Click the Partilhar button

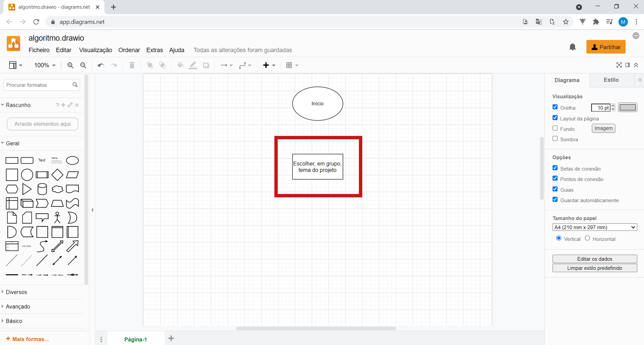(x=606, y=47)
